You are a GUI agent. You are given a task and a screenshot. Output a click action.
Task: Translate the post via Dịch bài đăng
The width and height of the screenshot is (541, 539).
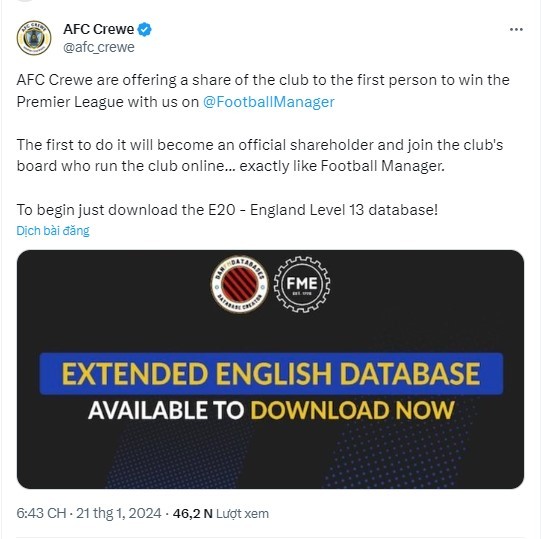click(x=53, y=231)
